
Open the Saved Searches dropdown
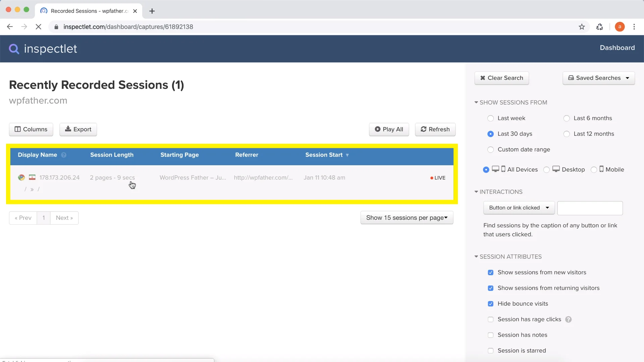click(598, 78)
